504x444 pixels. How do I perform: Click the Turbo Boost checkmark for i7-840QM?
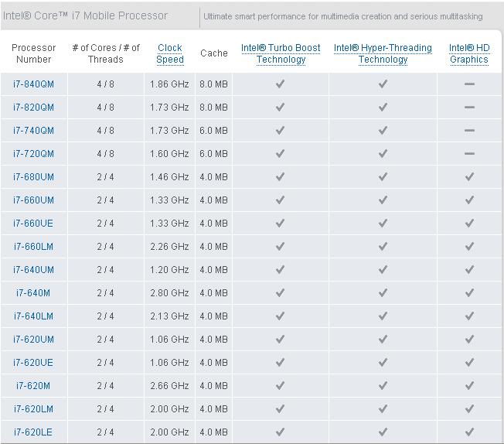point(281,84)
